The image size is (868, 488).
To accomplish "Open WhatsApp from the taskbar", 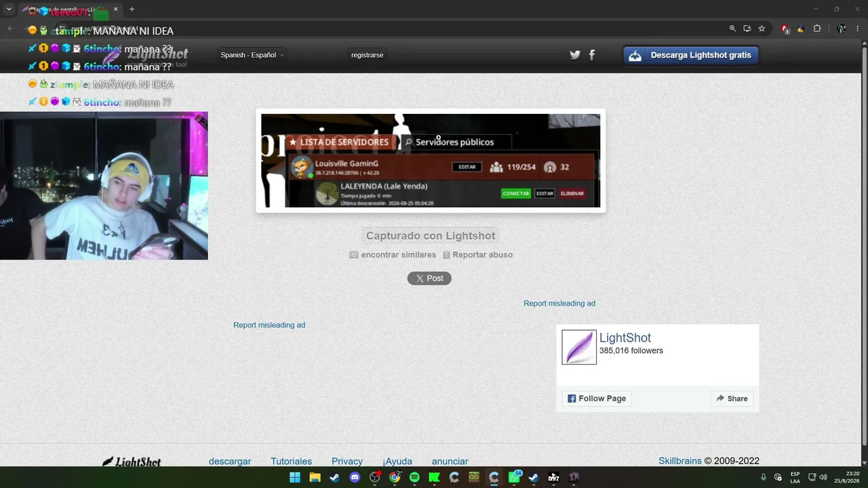I will pyautogui.click(x=514, y=477).
